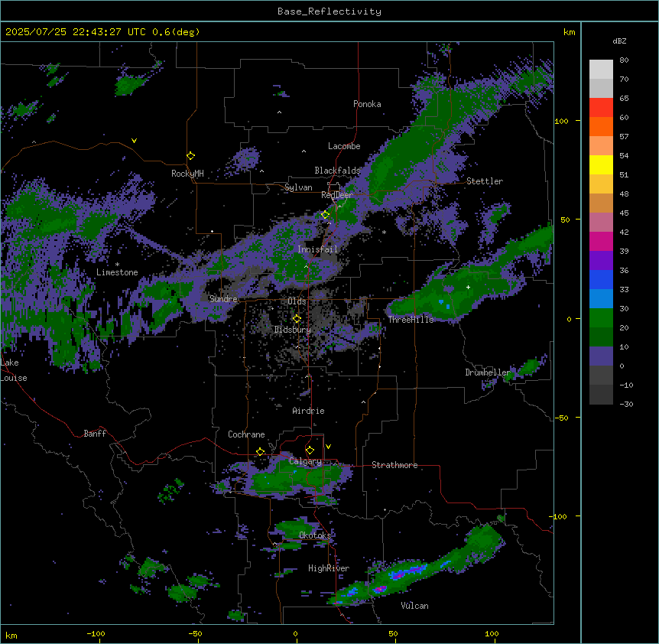Click the yellow V marker northwest of RockyMH
The height and width of the screenshot is (644, 659).
(x=134, y=141)
